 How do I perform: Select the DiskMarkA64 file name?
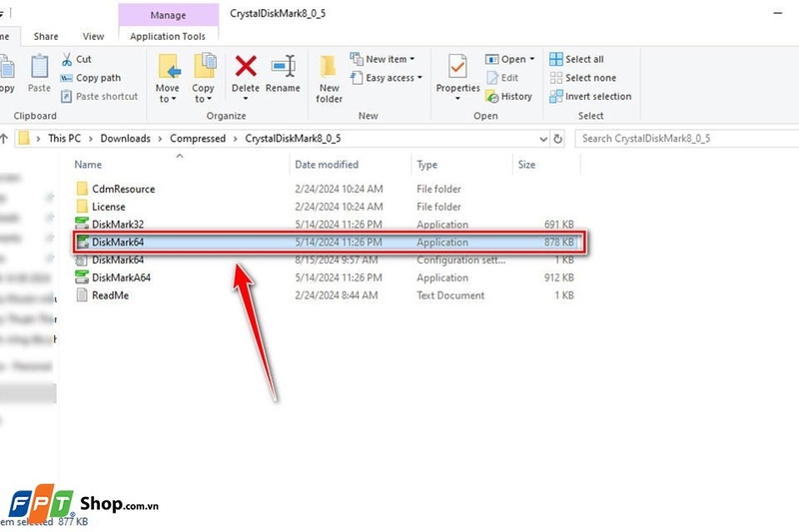121,277
